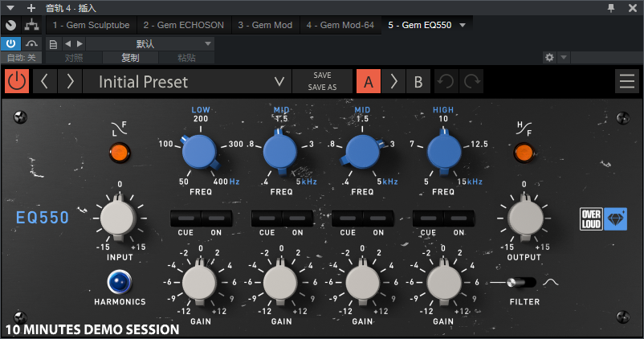Select the A comparison slot
The image size is (644, 339).
(369, 81)
